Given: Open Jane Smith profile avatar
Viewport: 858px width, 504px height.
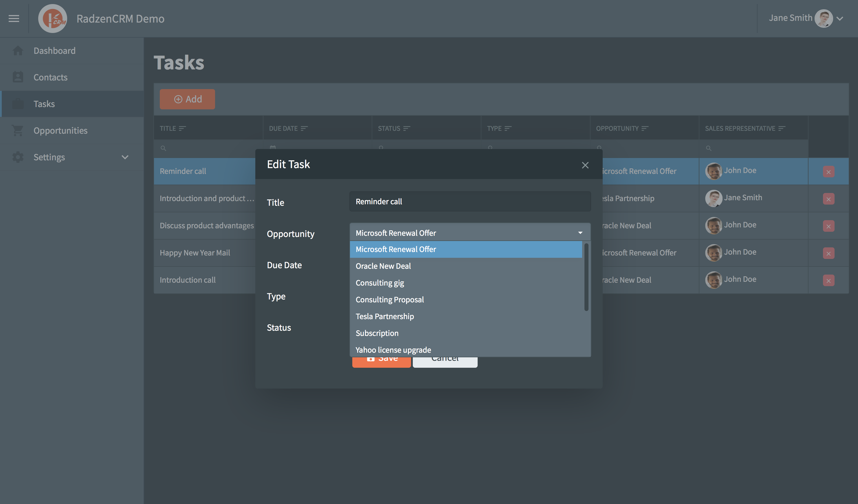Looking at the screenshot, I should 824,18.
